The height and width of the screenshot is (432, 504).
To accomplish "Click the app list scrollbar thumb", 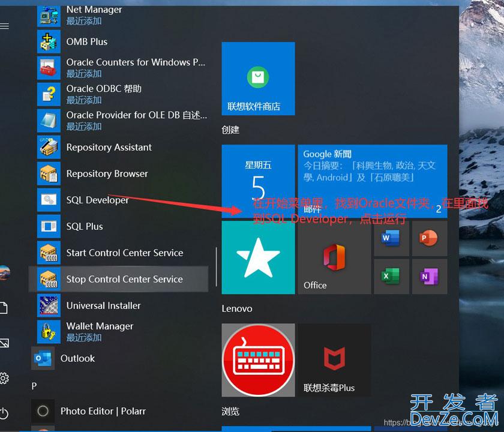I will point(217,267).
